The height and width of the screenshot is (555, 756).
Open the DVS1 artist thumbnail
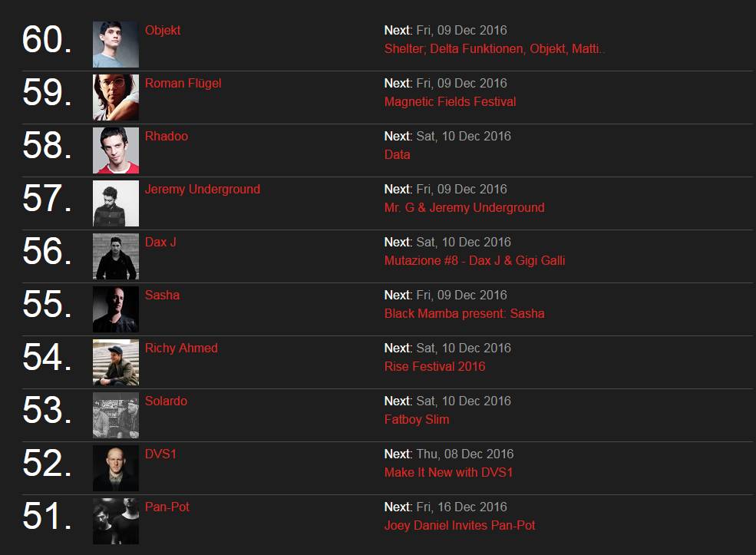coord(116,468)
